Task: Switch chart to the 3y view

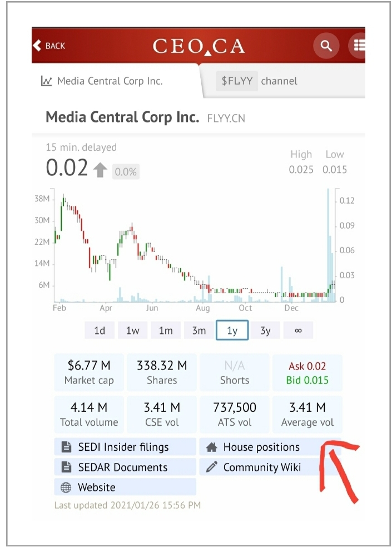Action: pyautogui.click(x=265, y=330)
